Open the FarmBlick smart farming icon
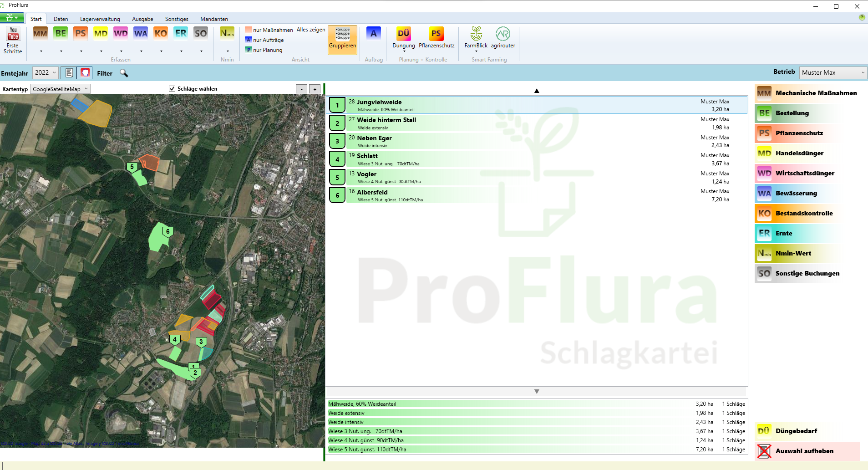This screenshot has width=868, height=470. (x=476, y=35)
